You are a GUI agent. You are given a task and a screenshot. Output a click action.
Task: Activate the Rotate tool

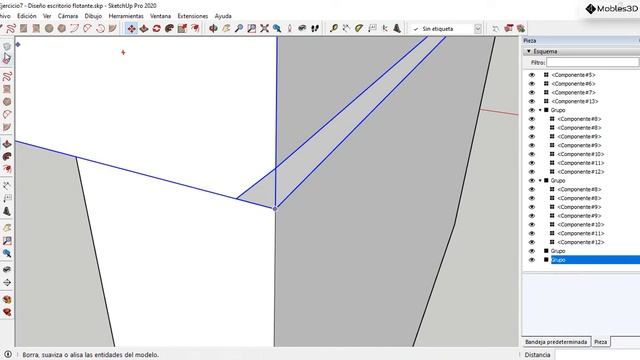click(157, 29)
